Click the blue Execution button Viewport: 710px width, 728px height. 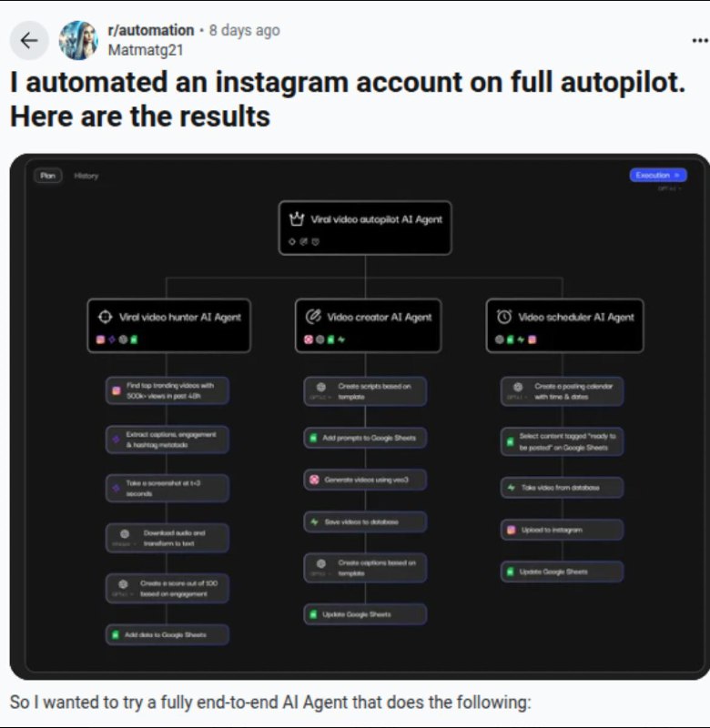(x=658, y=175)
